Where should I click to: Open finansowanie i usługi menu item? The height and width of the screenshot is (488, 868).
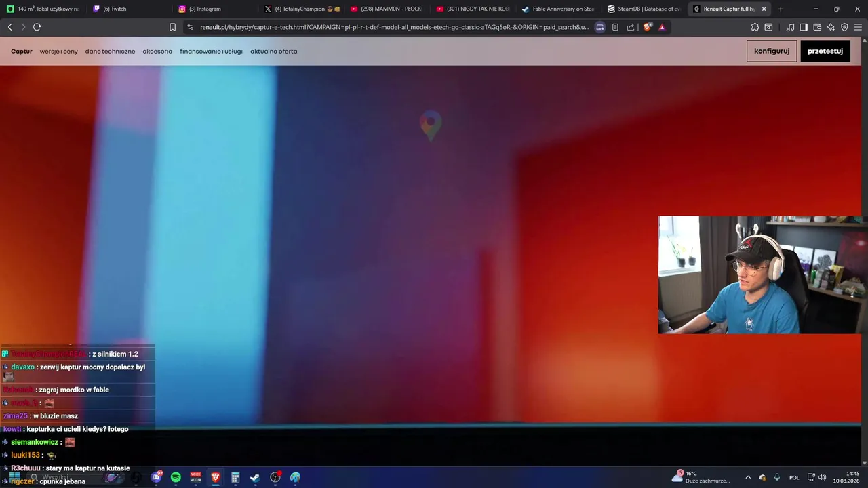click(211, 52)
